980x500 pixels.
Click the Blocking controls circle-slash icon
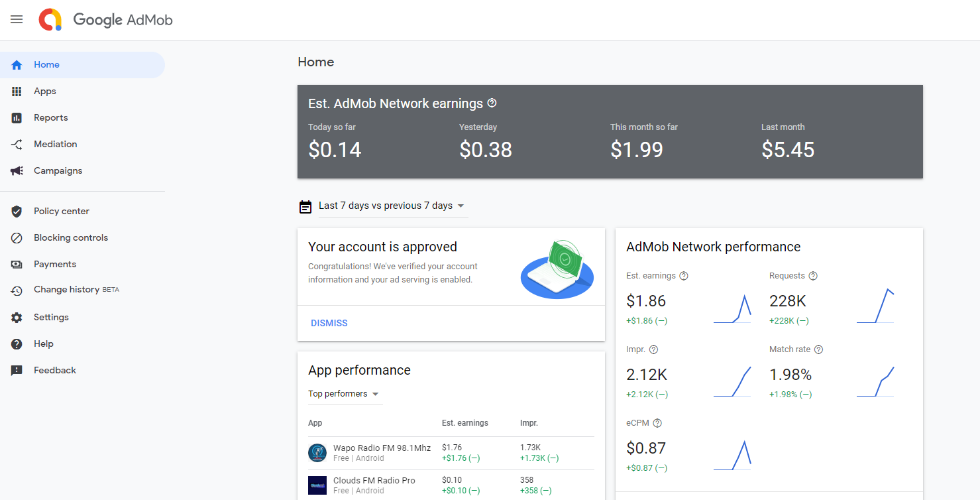click(x=17, y=238)
